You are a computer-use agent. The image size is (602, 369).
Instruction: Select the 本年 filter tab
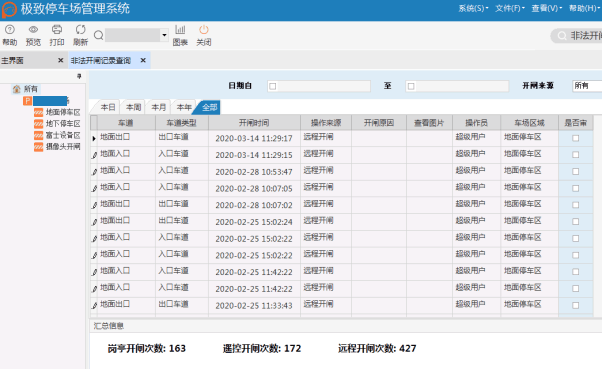tap(184, 108)
